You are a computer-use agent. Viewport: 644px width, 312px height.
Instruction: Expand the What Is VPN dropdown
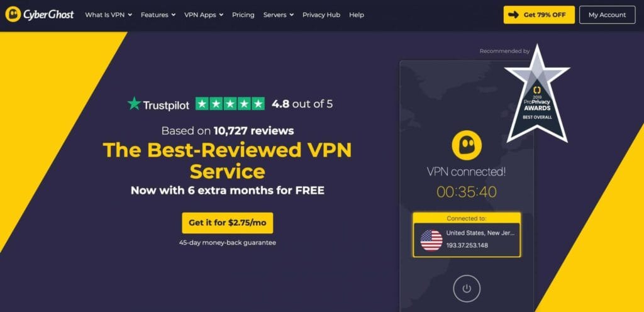108,14
